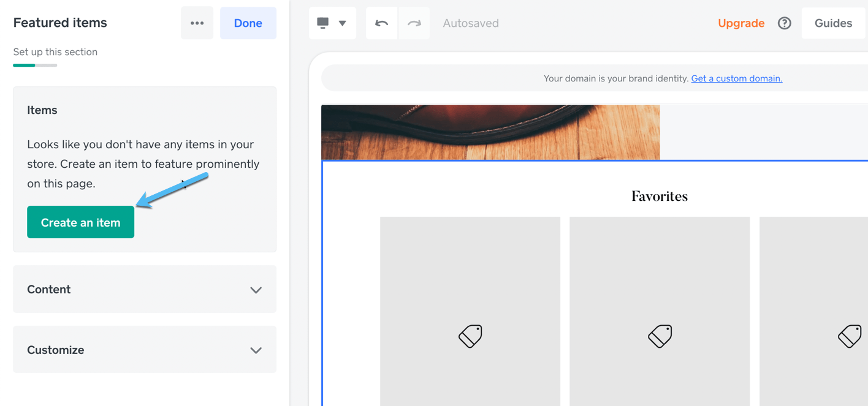The width and height of the screenshot is (868, 406).
Task: Expand the Customize section
Action: pos(144,350)
